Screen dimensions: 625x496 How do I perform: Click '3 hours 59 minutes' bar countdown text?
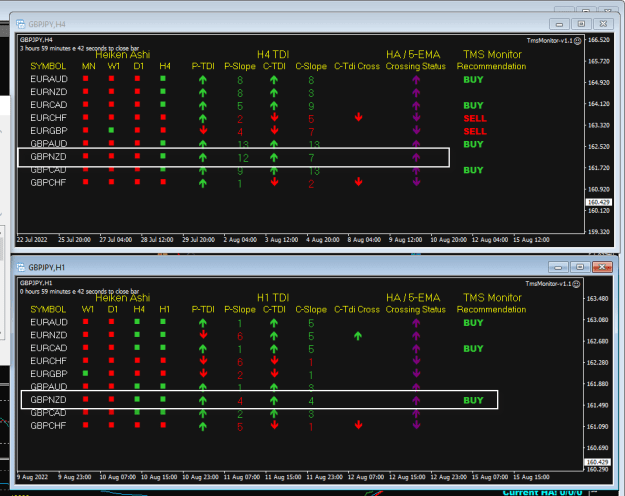[79, 49]
